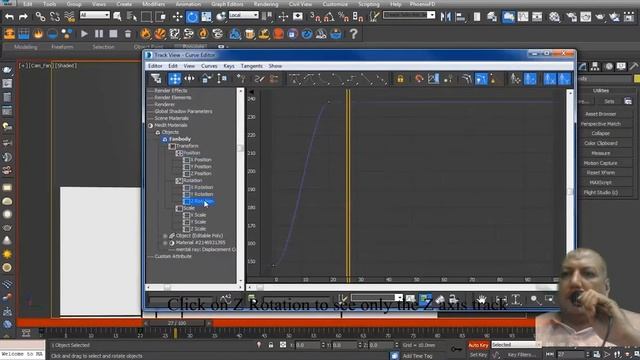Open the Tangents menu in Curve Editor
Screen dimensions: 640x360
click(252, 66)
